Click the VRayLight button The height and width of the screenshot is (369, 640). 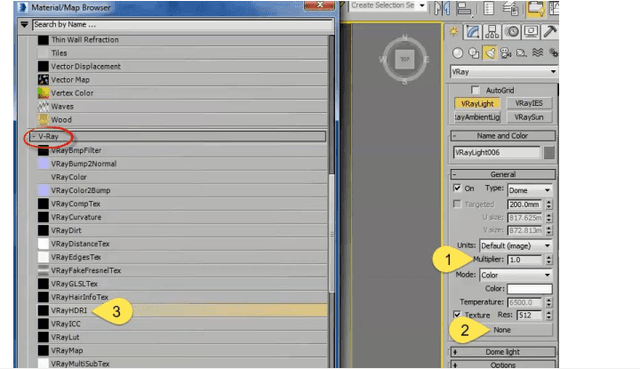477,104
